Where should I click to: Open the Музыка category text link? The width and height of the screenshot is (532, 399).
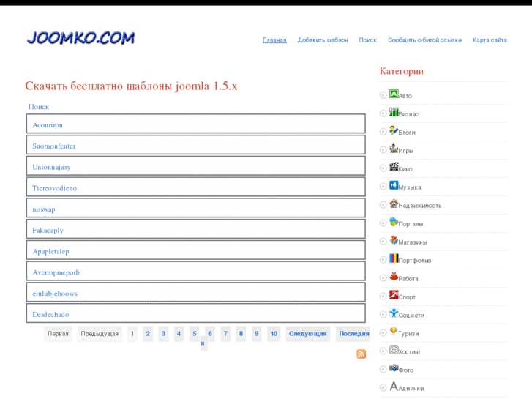[x=410, y=187]
